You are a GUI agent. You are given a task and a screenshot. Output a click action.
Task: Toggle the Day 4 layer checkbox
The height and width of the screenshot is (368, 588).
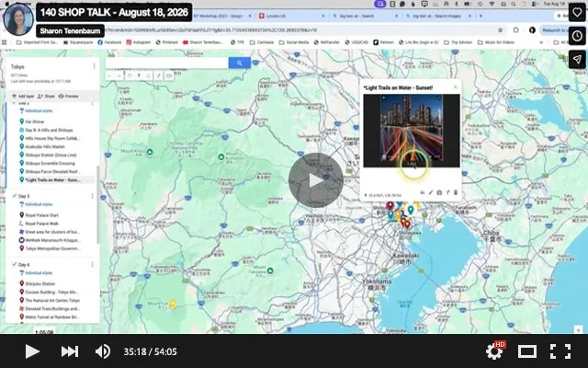[15, 264]
